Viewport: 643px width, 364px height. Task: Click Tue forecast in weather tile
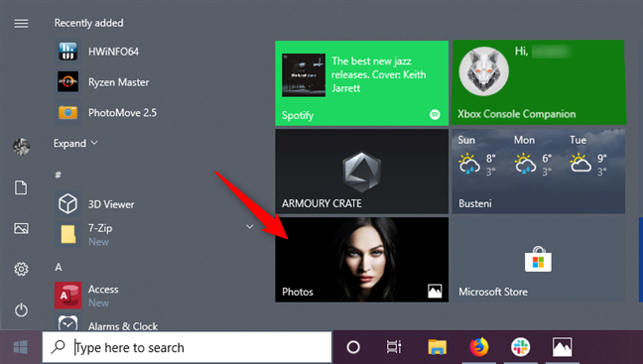(588, 156)
